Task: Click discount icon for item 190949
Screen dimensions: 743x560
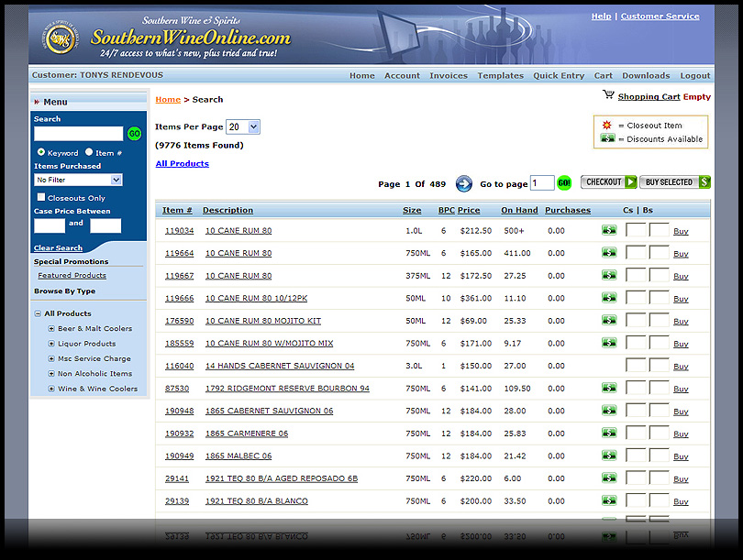Action: point(609,456)
